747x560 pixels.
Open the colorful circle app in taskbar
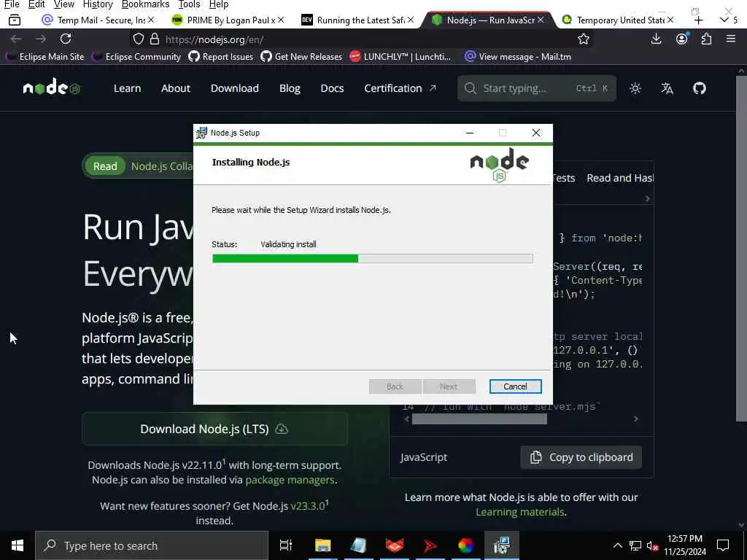point(466,545)
